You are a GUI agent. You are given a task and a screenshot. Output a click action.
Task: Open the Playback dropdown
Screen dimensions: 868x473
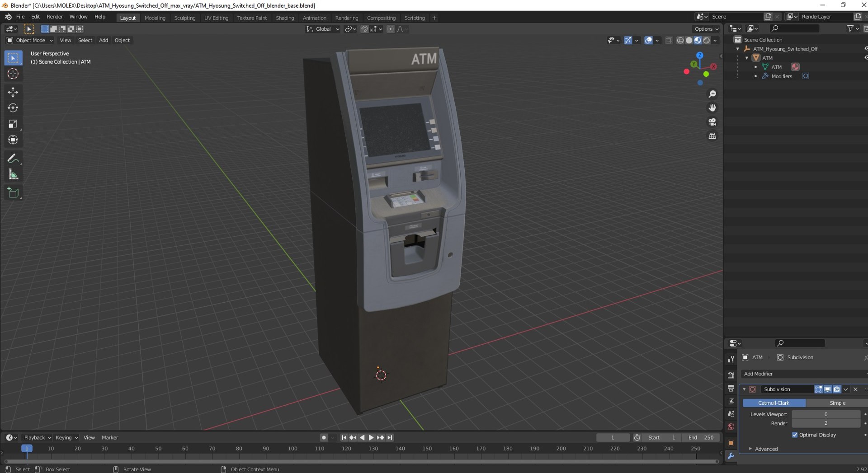click(37, 438)
